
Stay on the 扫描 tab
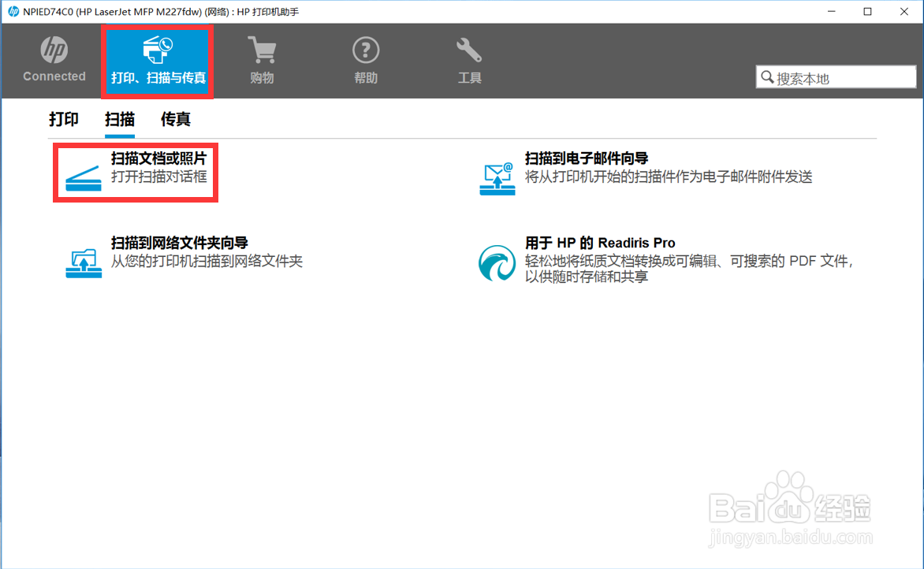(x=119, y=119)
